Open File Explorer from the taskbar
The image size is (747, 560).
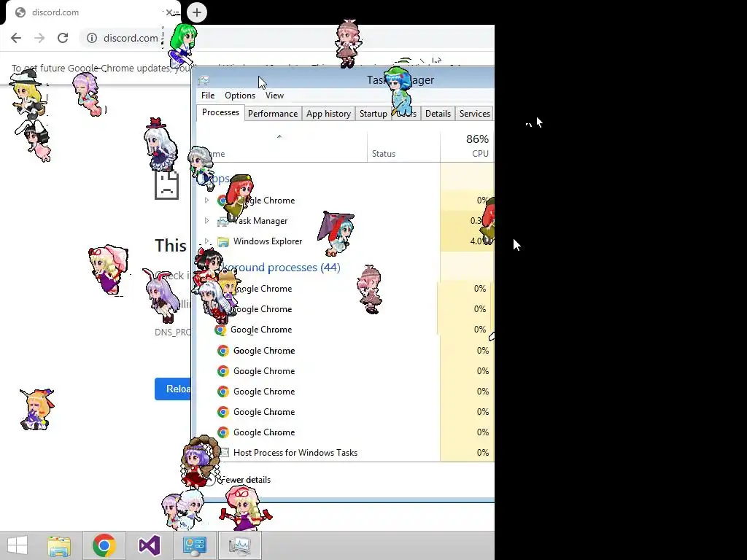point(59,545)
